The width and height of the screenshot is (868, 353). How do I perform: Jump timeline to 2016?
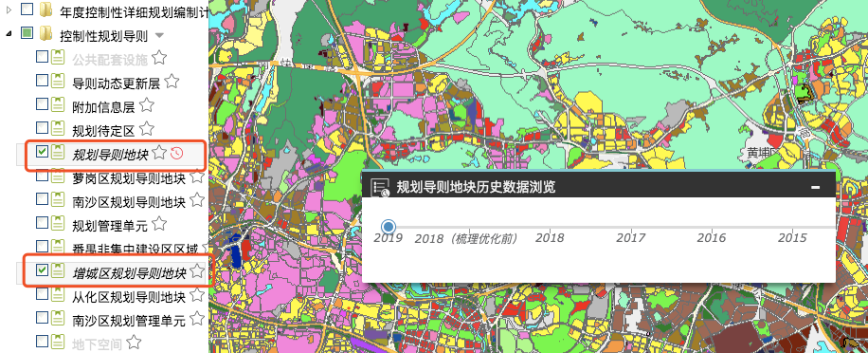[712, 238]
